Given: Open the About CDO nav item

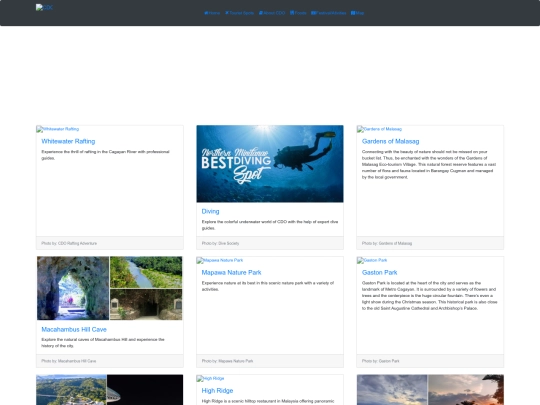Looking at the screenshot, I should pos(272,13).
